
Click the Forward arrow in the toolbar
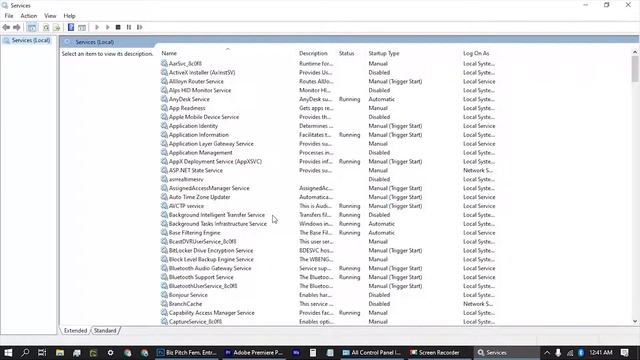coord(17,27)
